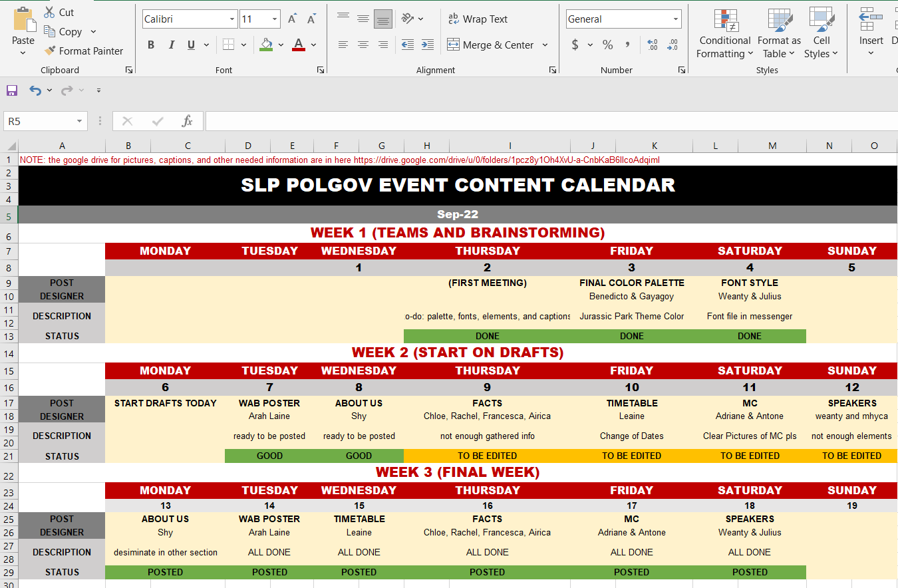
Task: Decrease decimal places
Action: [673, 45]
